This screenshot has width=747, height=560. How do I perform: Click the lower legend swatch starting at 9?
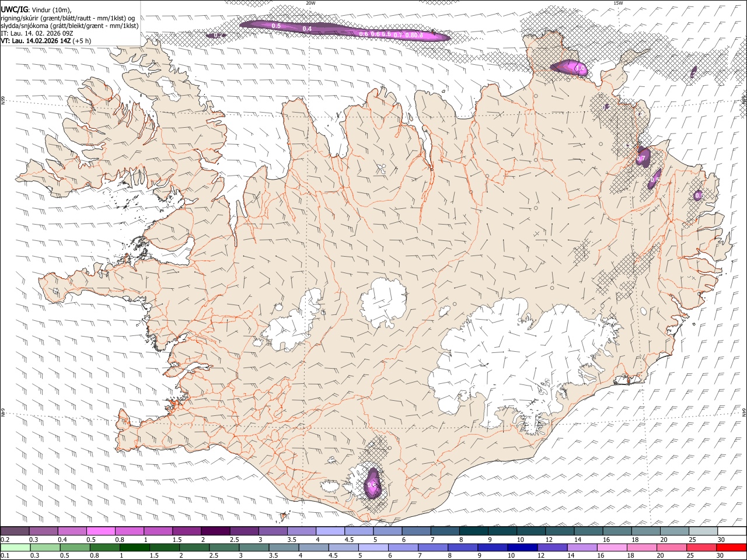(x=493, y=547)
